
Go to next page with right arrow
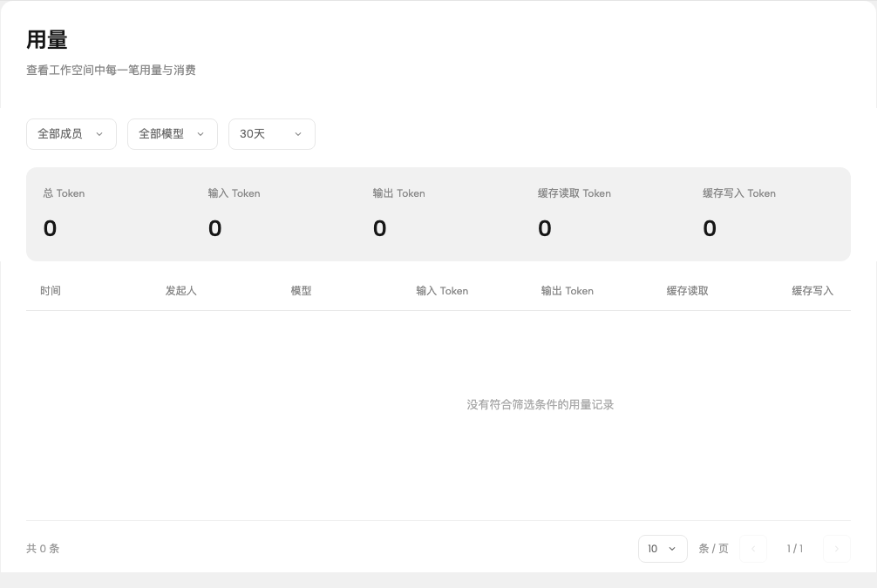point(837,549)
